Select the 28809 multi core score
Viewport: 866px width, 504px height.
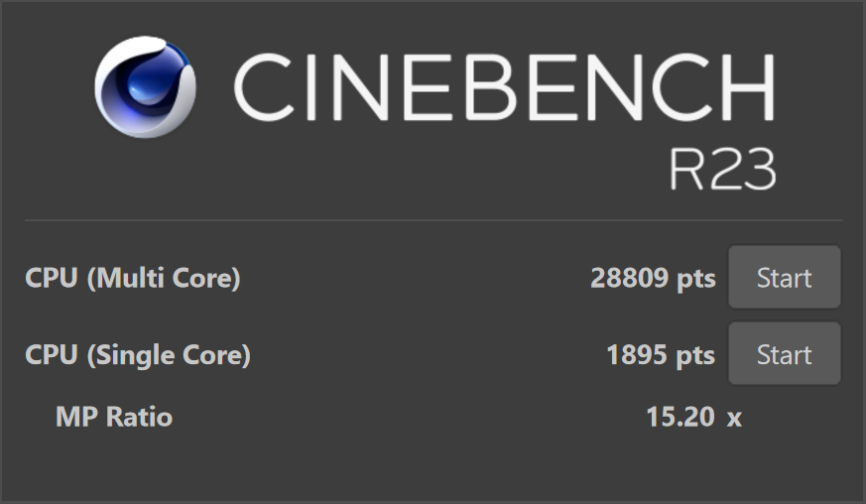[629, 279]
